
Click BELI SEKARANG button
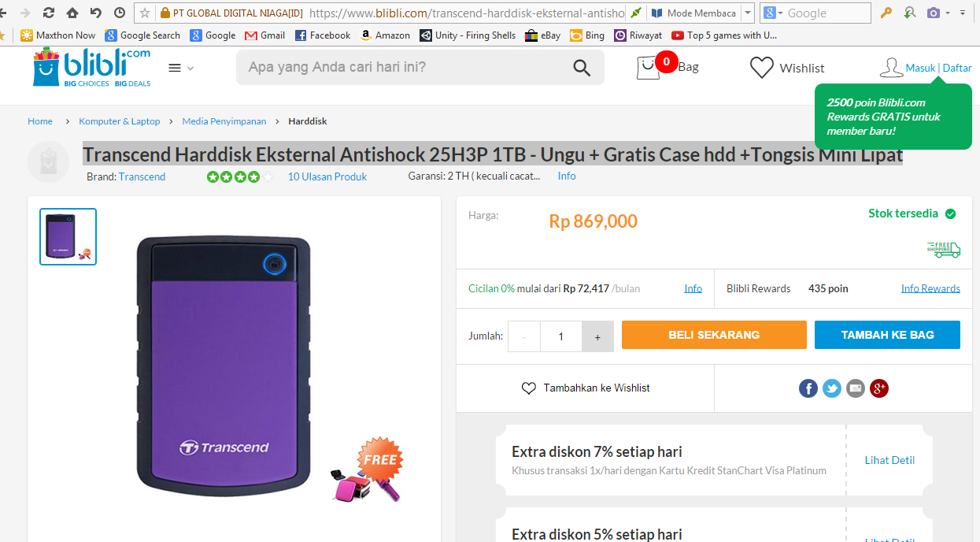[x=714, y=335]
